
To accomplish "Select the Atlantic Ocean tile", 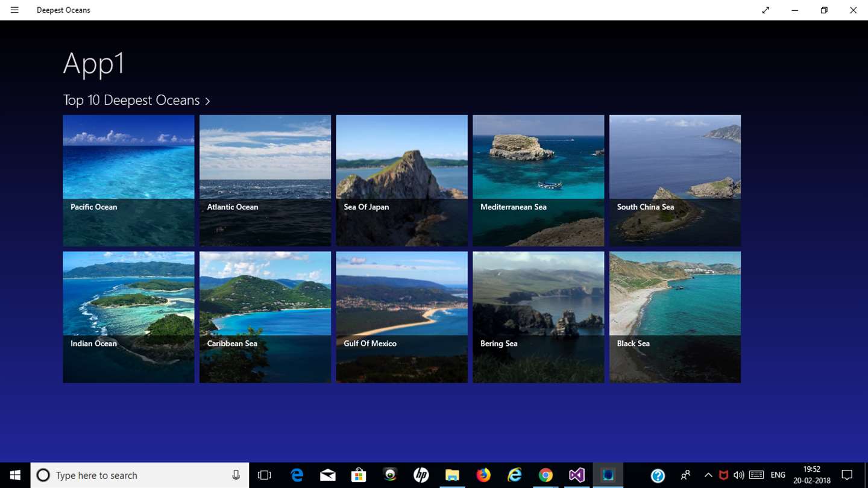I will (x=265, y=181).
